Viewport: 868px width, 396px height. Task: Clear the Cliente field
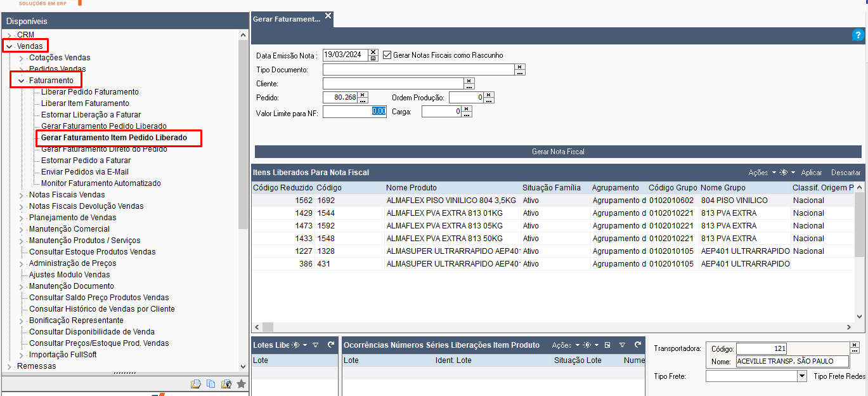tap(469, 81)
